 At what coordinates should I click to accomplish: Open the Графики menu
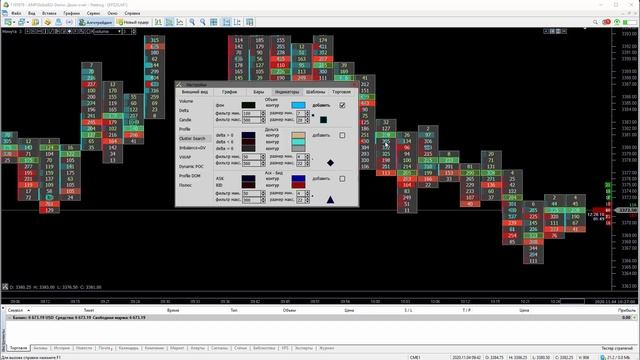pyautogui.click(x=71, y=13)
